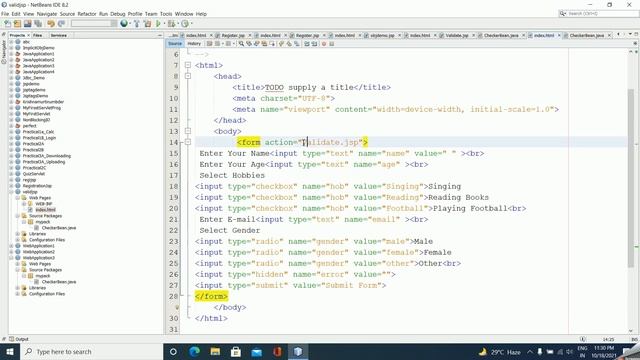Click the Find Previous Occurrence icon
The height and width of the screenshot is (360, 640).
click(x=249, y=44)
